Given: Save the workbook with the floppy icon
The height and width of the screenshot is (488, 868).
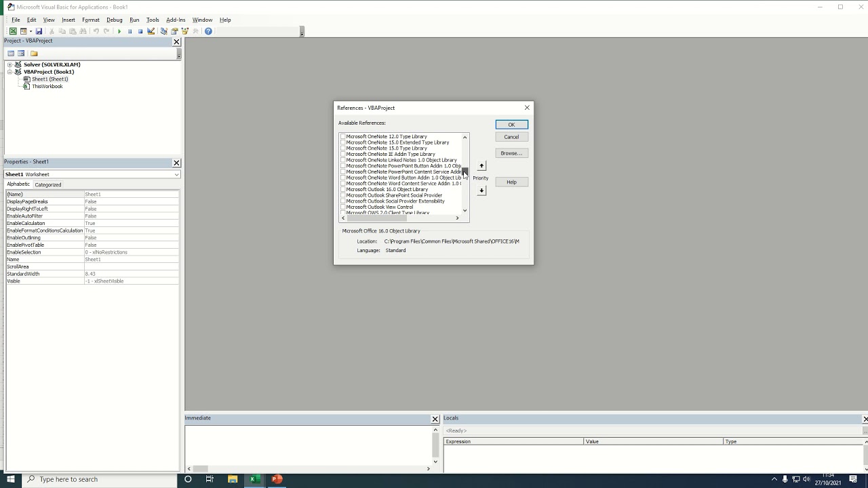Looking at the screenshot, I should (x=39, y=31).
